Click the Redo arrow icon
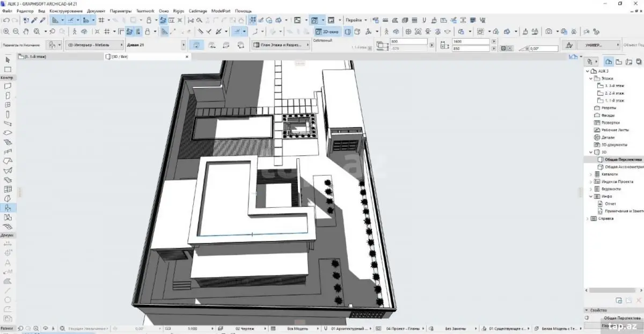644x334 pixels. tap(15, 20)
